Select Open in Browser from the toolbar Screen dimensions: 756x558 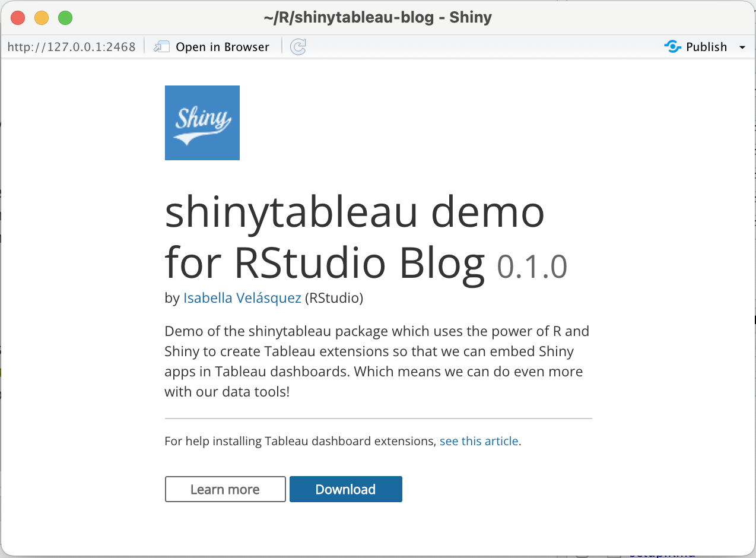[x=221, y=46]
